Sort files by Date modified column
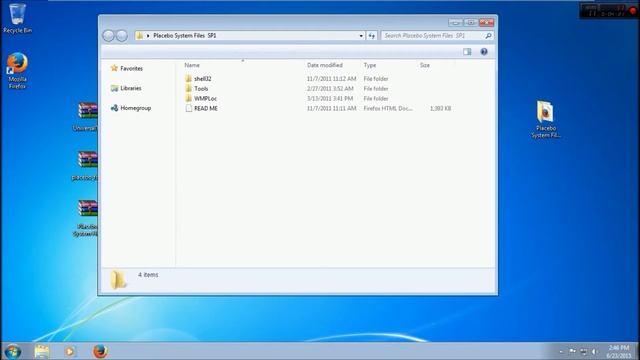Image resolution: width=640 pixels, height=360 pixels. coord(325,65)
